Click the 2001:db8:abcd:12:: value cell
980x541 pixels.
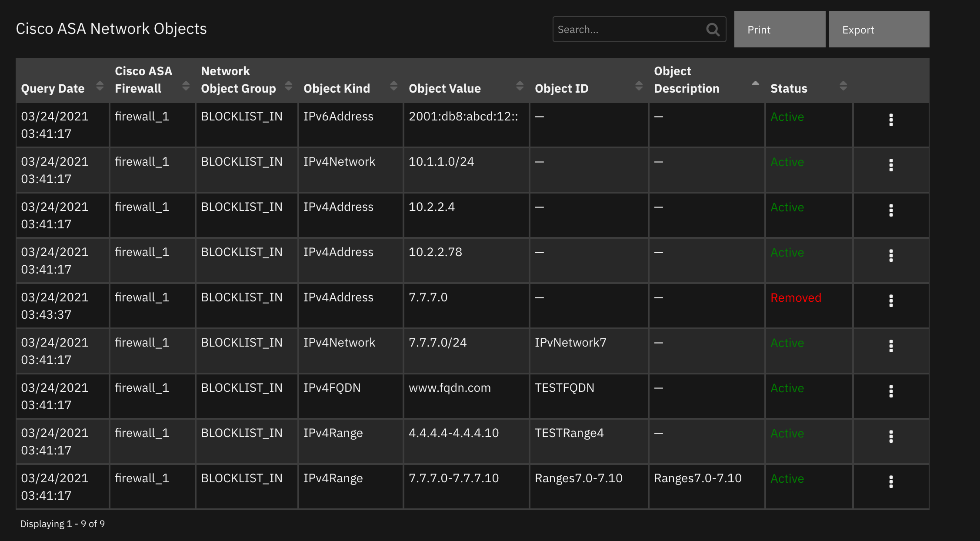pos(466,125)
